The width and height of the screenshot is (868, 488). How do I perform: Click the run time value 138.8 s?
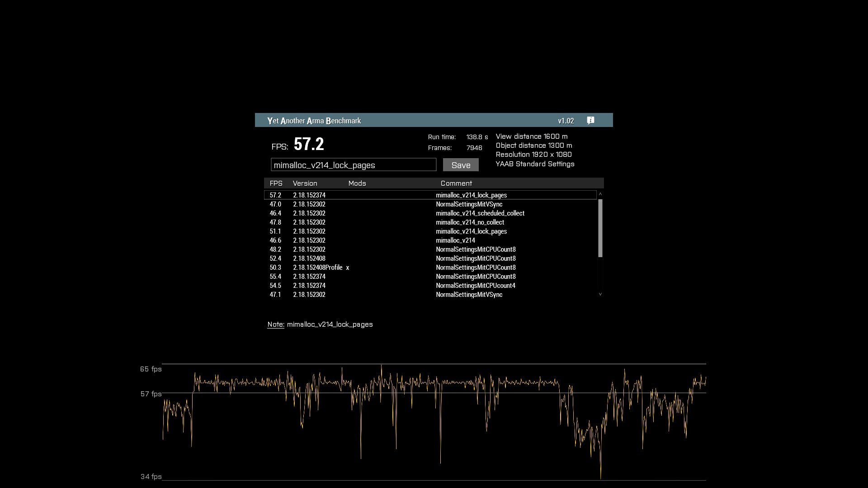click(x=477, y=137)
